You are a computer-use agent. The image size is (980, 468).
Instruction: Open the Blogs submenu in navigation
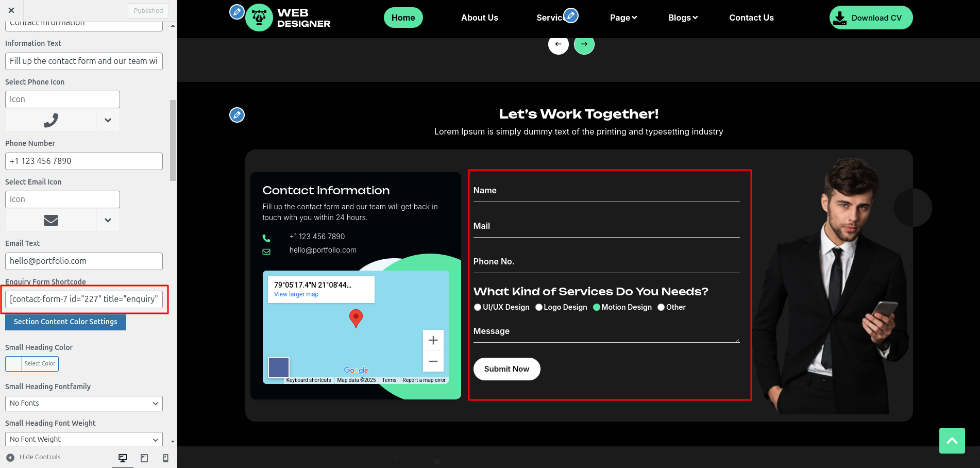683,18
